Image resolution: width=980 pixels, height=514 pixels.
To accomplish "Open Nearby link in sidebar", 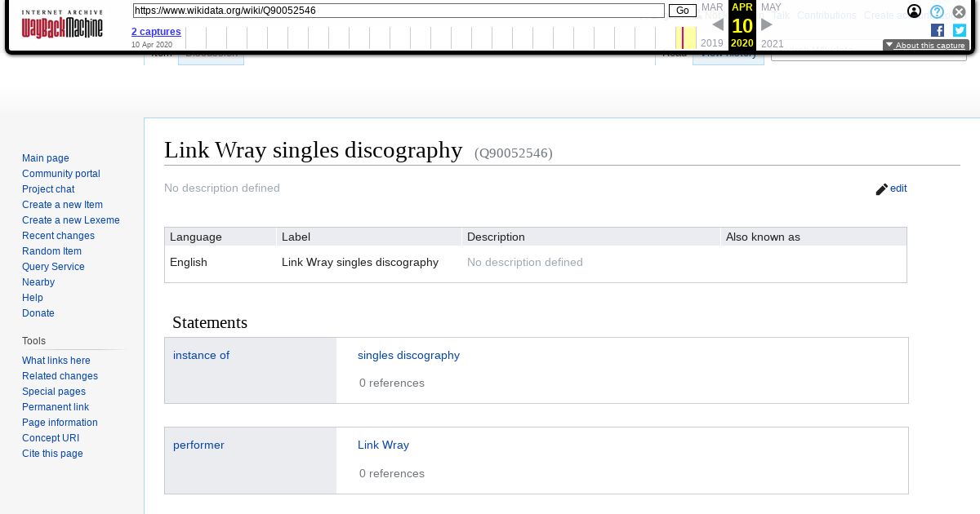I will [x=38, y=282].
